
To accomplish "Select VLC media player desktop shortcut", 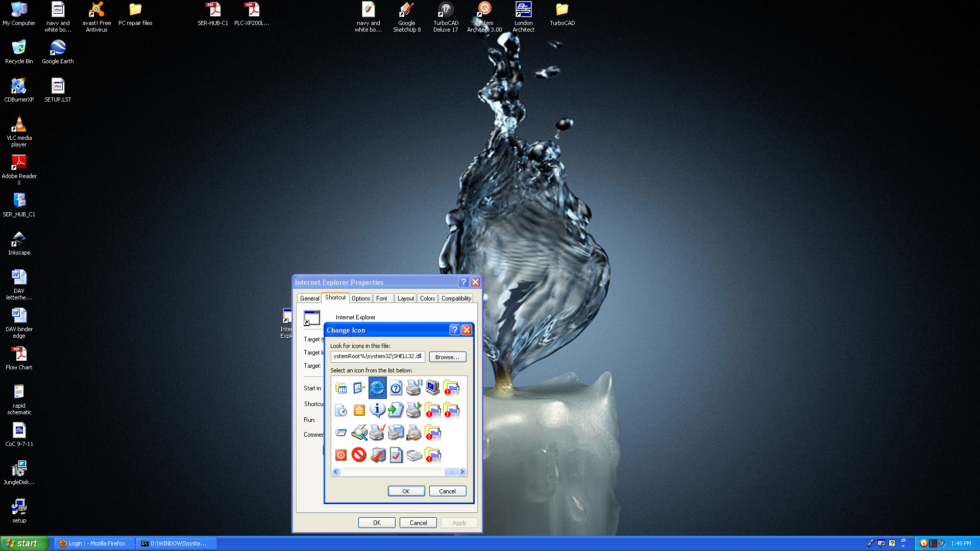I will click(x=19, y=132).
